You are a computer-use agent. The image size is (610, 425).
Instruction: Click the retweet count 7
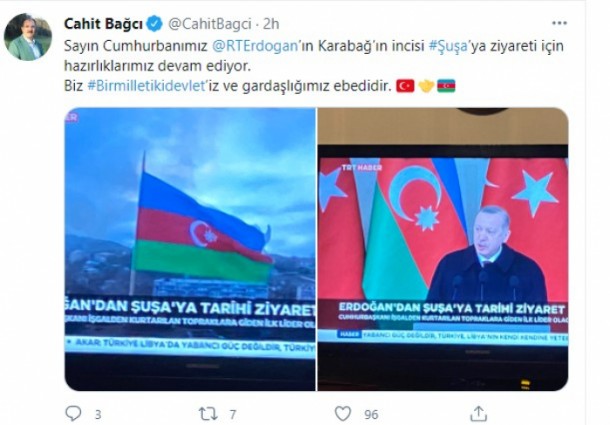tap(233, 415)
